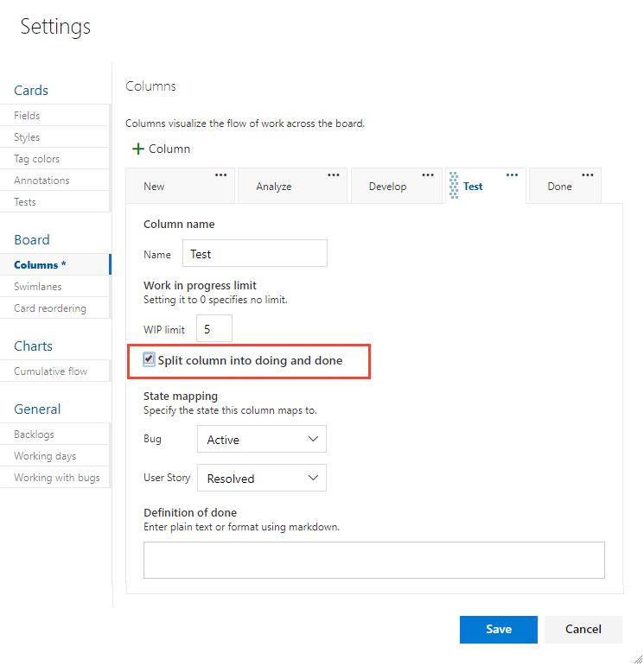Viewport: 644px width, 666px height.
Task: Click the green plus icon to add a column
Action: point(138,149)
